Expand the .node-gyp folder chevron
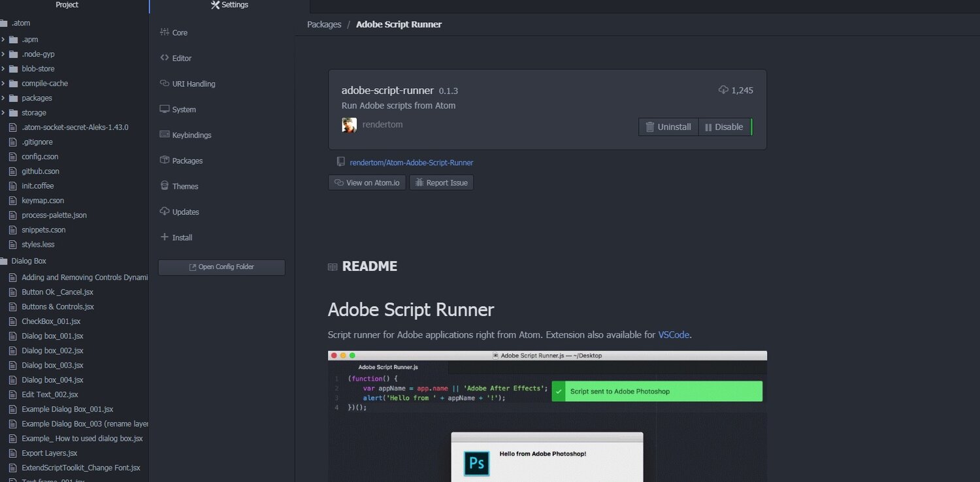Screen dimensions: 980x482 click(x=3, y=54)
